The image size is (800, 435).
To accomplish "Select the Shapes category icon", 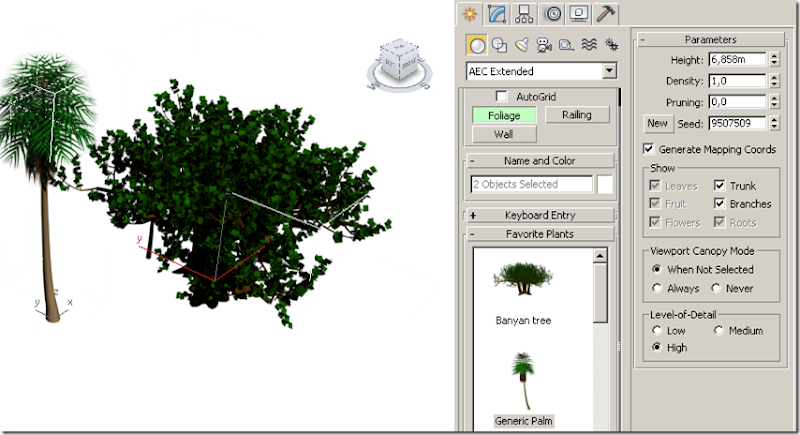I will [x=499, y=45].
